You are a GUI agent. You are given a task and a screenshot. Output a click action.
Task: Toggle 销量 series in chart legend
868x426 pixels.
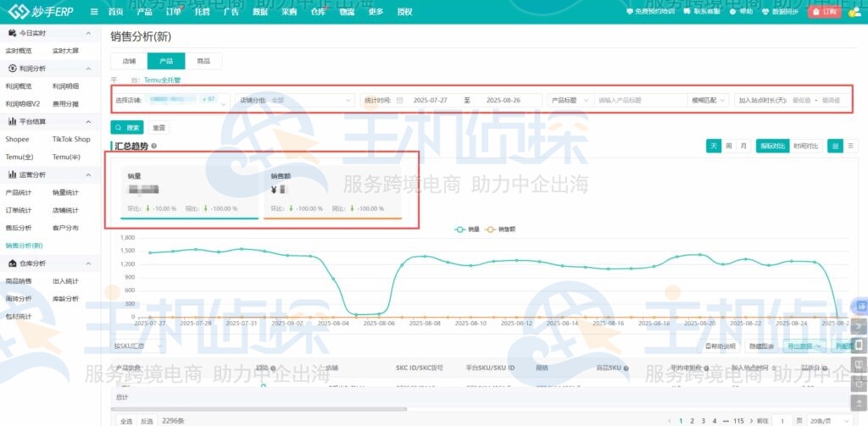[x=467, y=229]
